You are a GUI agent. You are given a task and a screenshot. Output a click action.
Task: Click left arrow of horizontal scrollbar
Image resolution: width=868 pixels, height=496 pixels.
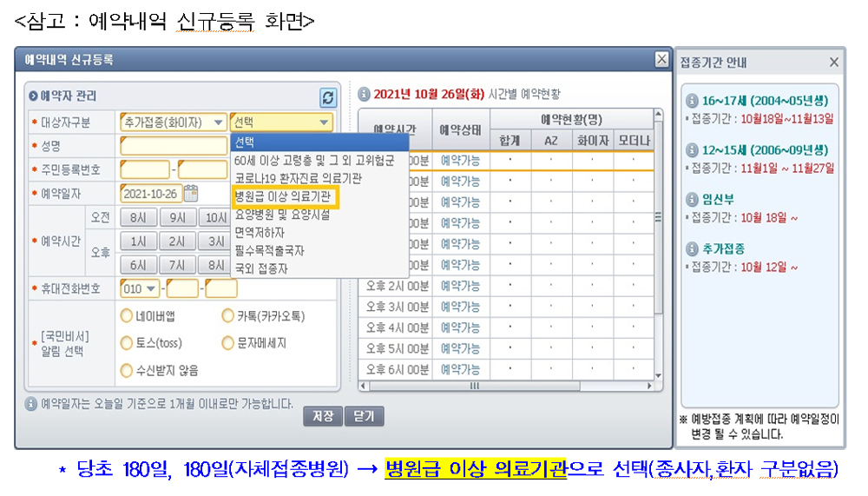pyautogui.click(x=363, y=386)
